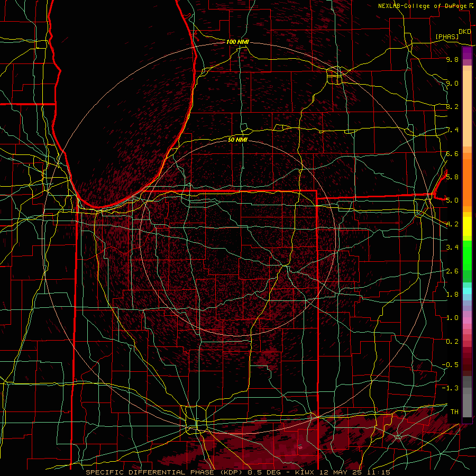Click the 1.0 color scale value
This screenshot has width=476, height=476.
[452, 317]
